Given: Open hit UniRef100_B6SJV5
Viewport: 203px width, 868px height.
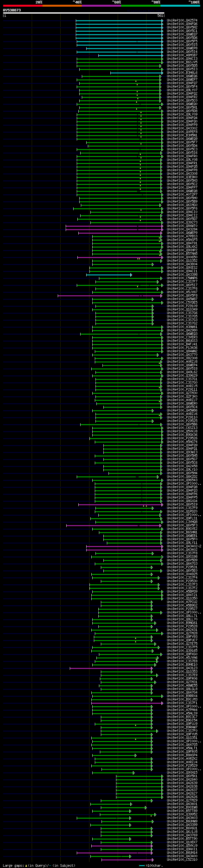Looking at the screenshot, I should [x=182, y=62].
